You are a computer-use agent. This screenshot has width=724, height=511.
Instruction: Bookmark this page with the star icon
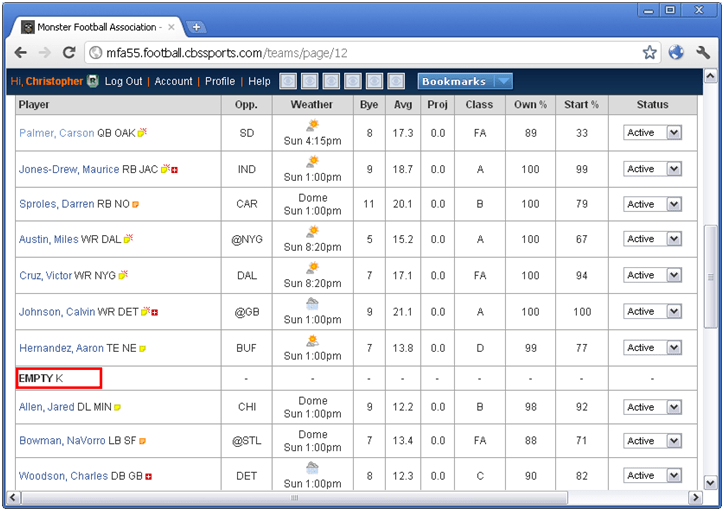[649, 53]
